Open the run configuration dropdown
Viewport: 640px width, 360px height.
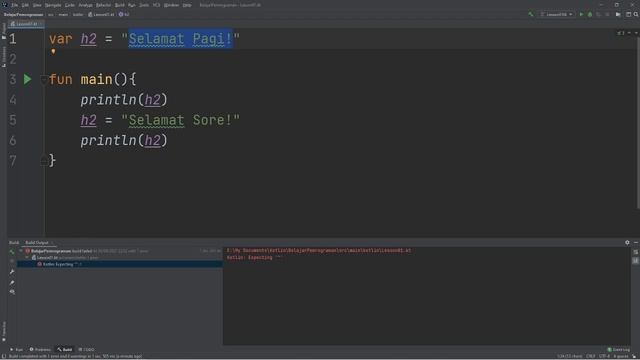click(x=557, y=14)
